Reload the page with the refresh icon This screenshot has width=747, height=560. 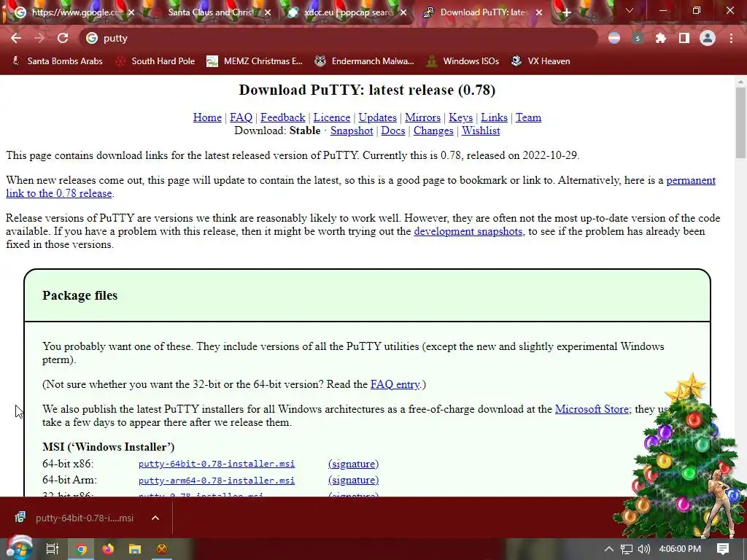click(63, 38)
